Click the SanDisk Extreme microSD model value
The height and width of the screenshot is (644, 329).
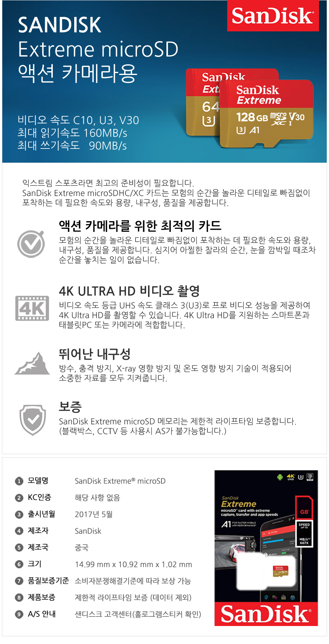click(x=120, y=481)
